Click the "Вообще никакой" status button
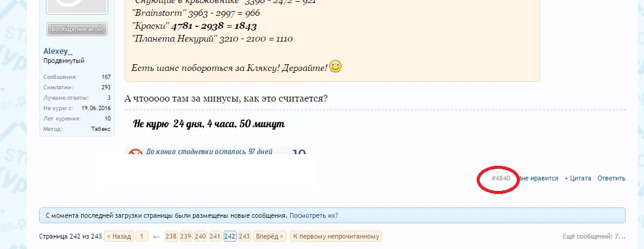The width and height of the screenshot is (644, 249). (x=77, y=29)
